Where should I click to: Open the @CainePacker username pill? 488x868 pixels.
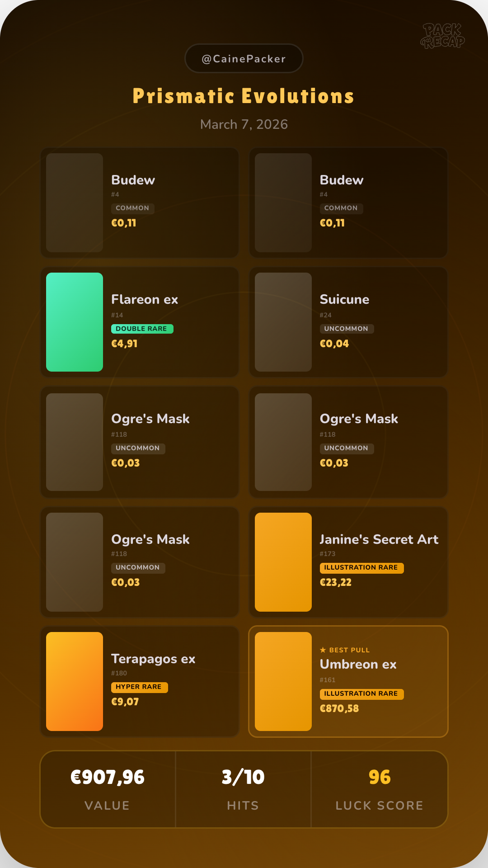(x=244, y=59)
